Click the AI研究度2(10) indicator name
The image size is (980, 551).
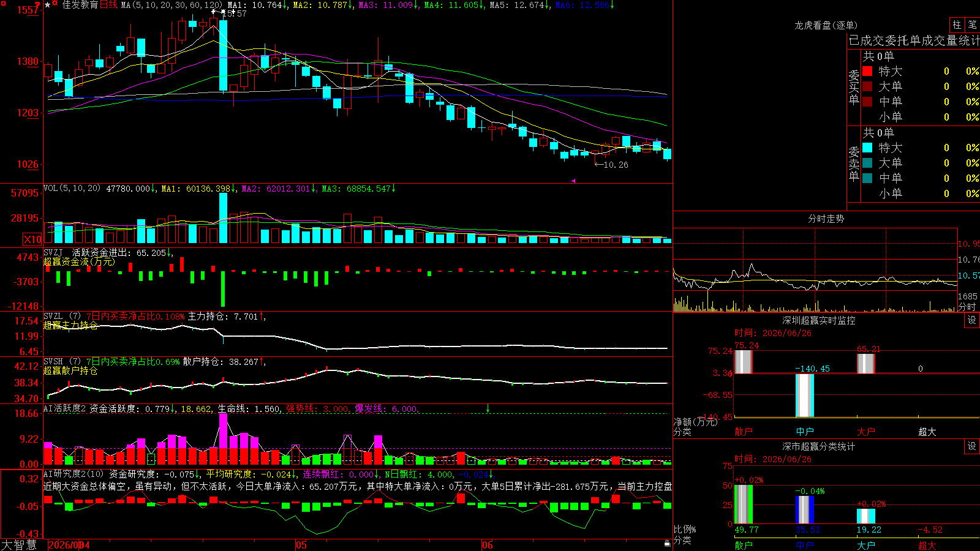tap(74, 474)
